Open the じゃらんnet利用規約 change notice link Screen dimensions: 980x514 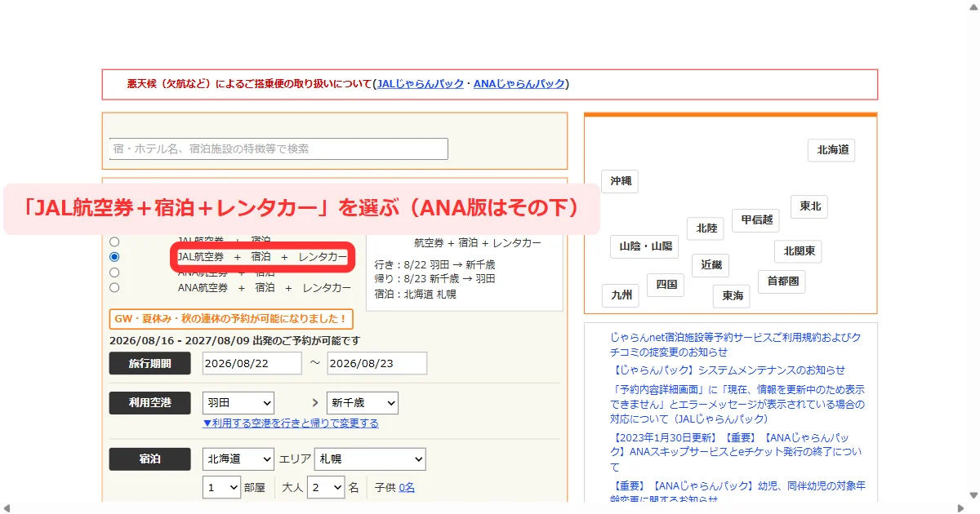click(735, 344)
